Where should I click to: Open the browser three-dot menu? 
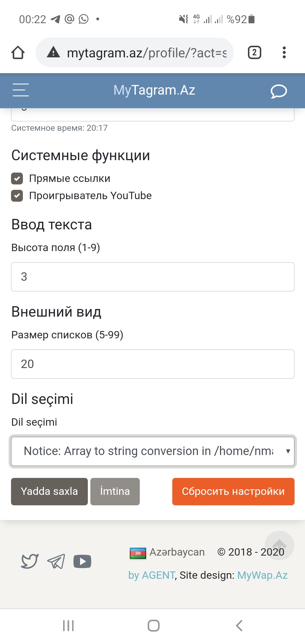284,53
